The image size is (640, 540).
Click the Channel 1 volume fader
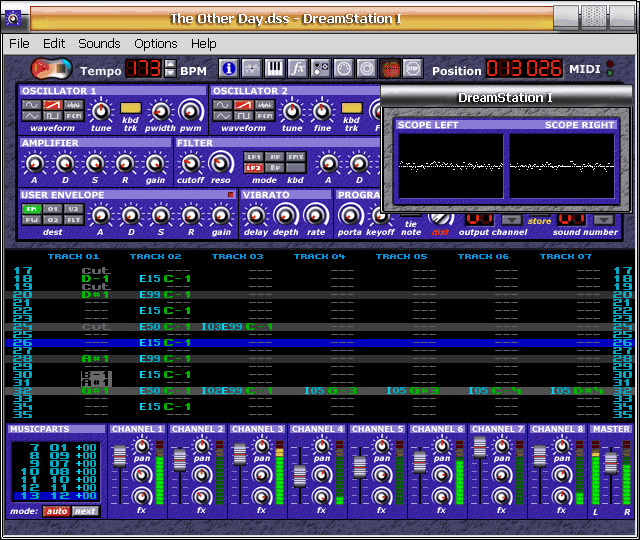pos(120,456)
